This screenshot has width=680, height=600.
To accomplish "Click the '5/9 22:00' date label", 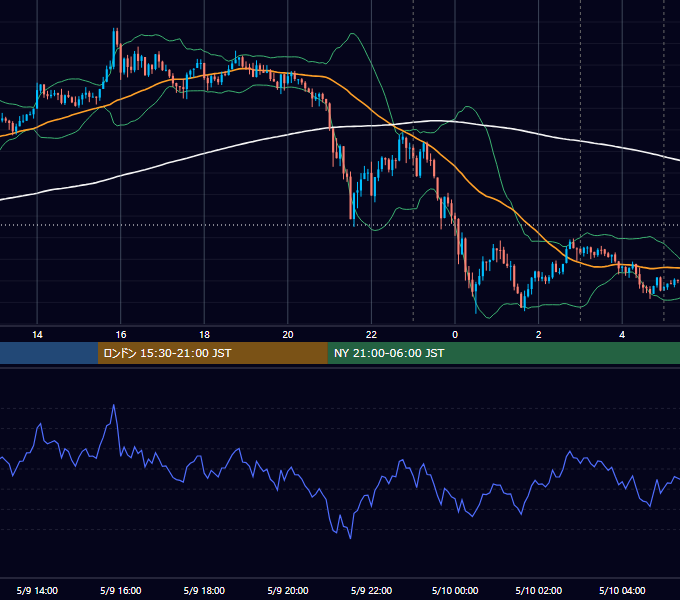I will pos(371,590).
